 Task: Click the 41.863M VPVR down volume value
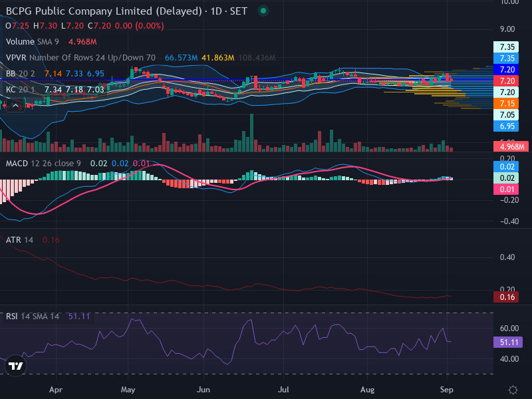[218, 58]
